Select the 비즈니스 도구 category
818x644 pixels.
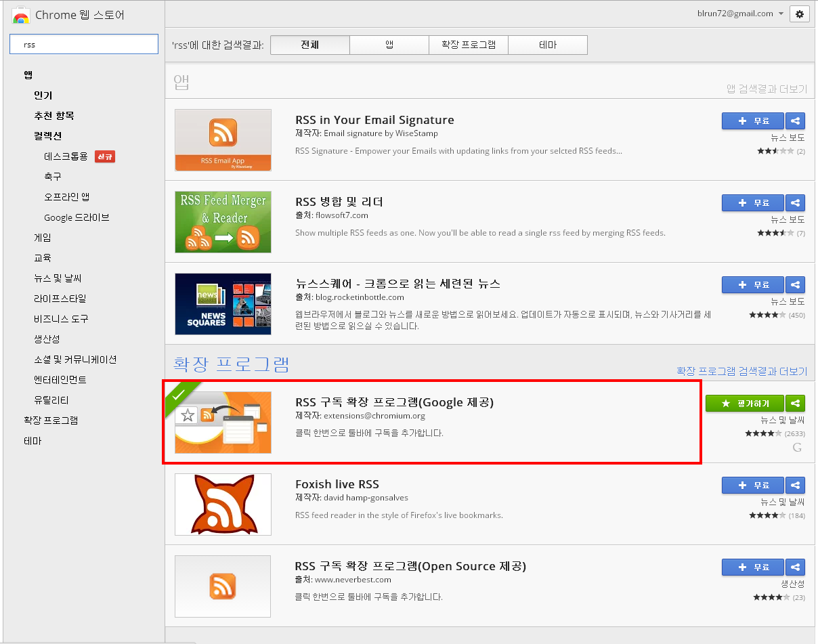61,319
